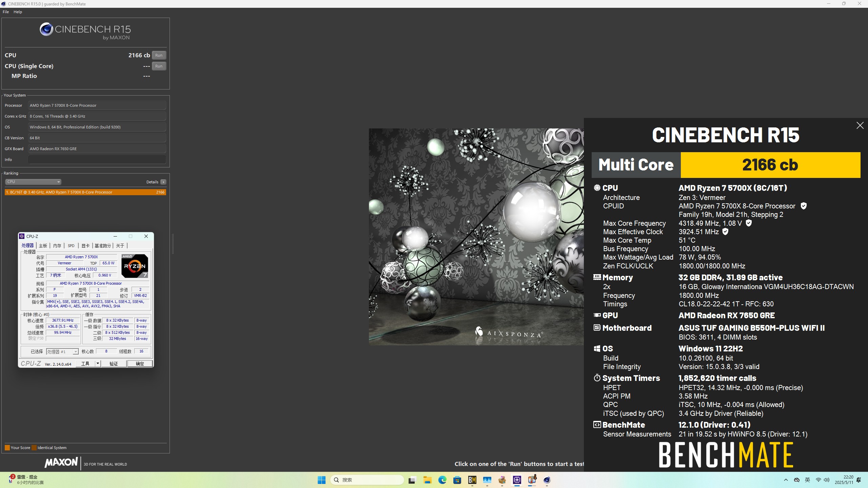Open File Explorer from the taskbar
Viewport: 868px width, 488px height.
427,480
